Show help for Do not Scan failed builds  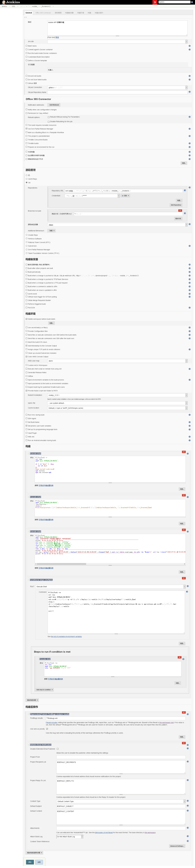point(190,79)
